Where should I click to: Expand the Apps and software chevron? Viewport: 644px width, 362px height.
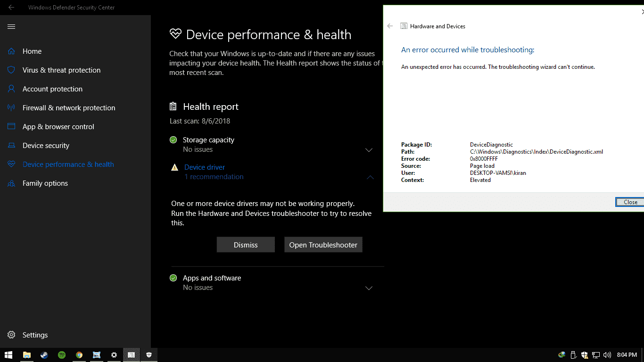click(369, 288)
